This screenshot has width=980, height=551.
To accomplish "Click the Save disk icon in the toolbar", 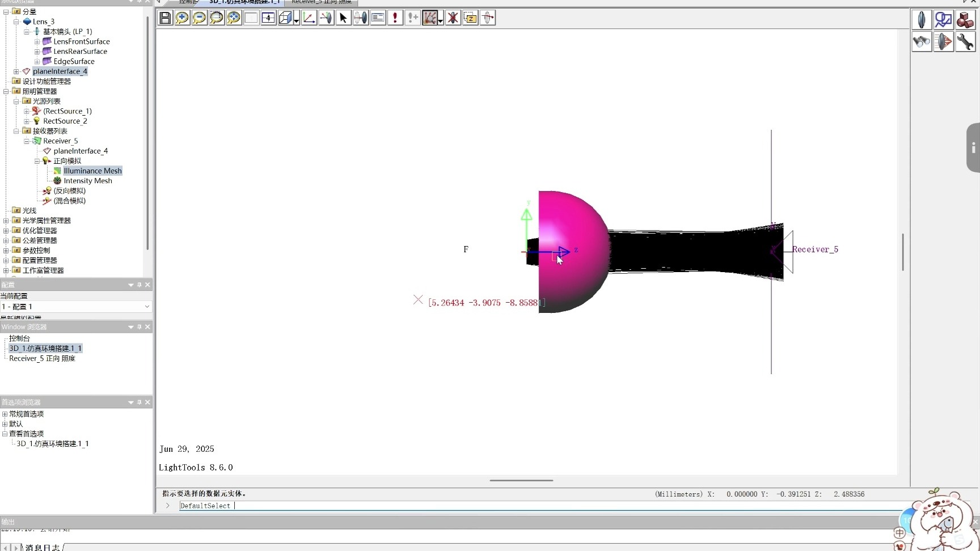I will pos(165,18).
